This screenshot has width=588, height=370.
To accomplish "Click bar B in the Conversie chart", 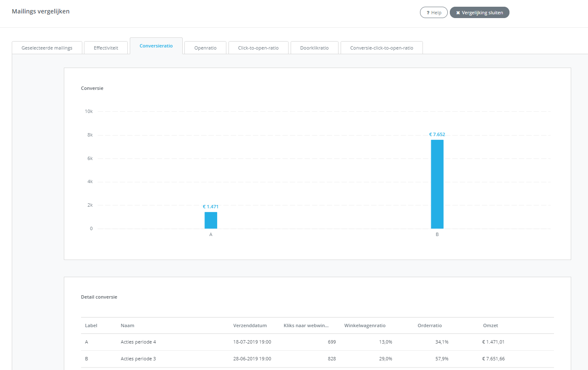I will 437,184.
